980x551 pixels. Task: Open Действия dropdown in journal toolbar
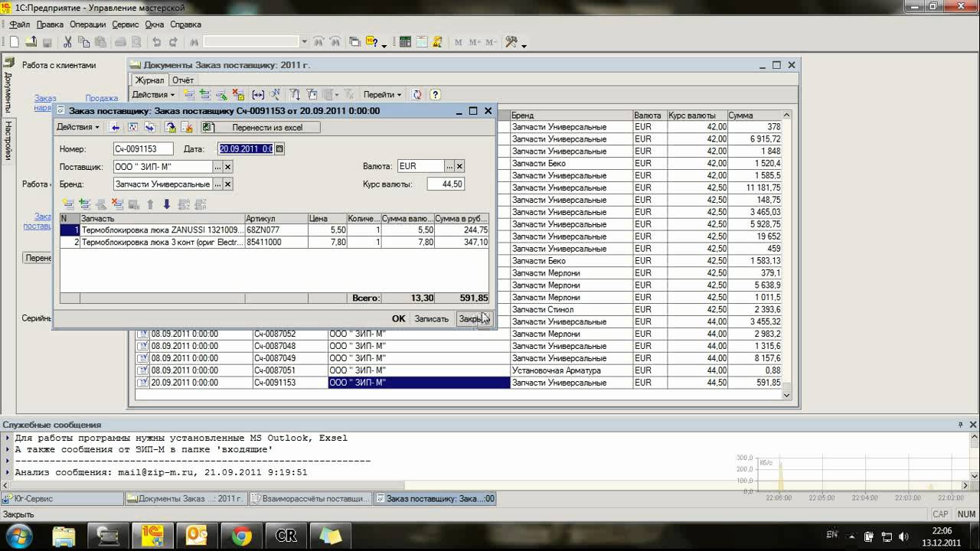(153, 95)
